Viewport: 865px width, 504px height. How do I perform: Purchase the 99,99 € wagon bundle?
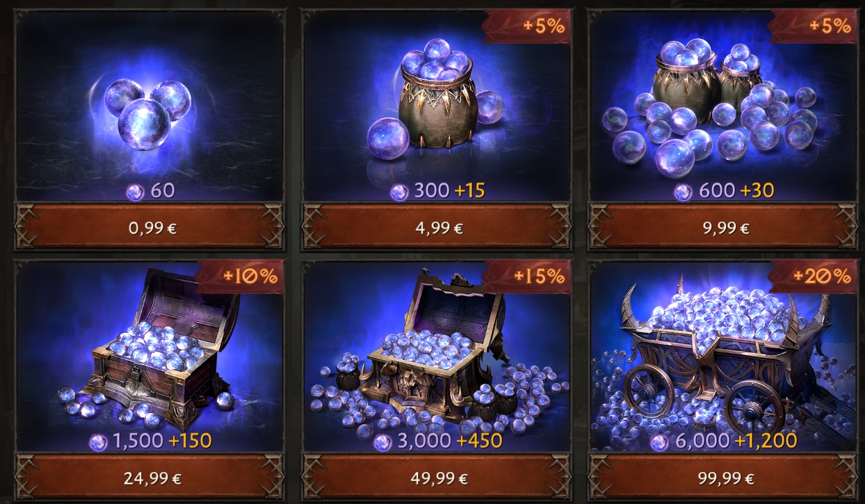click(x=724, y=478)
